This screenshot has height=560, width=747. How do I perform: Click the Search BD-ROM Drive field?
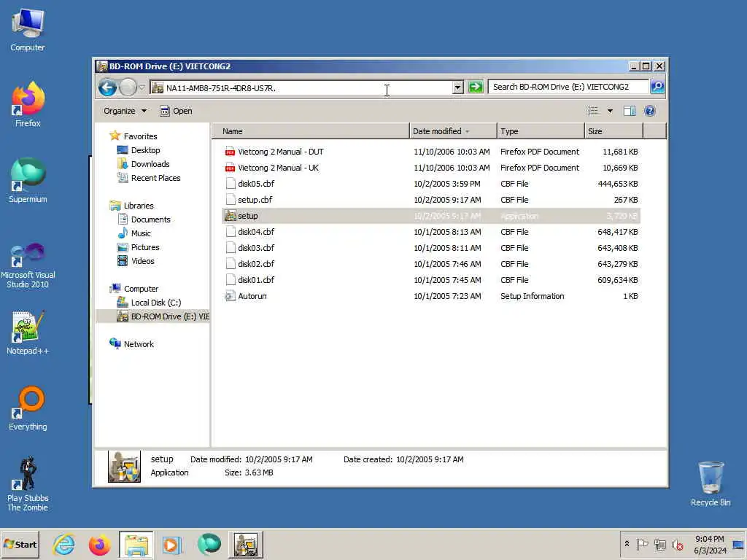(568, 87)
